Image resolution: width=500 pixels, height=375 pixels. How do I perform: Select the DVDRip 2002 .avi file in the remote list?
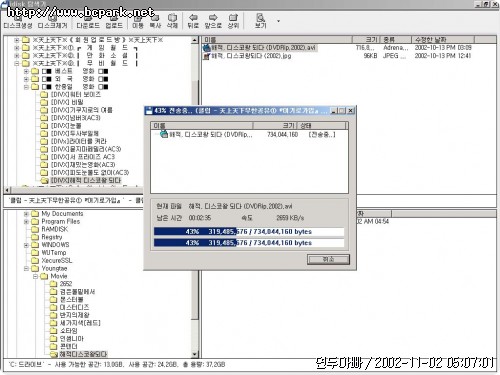260,48
